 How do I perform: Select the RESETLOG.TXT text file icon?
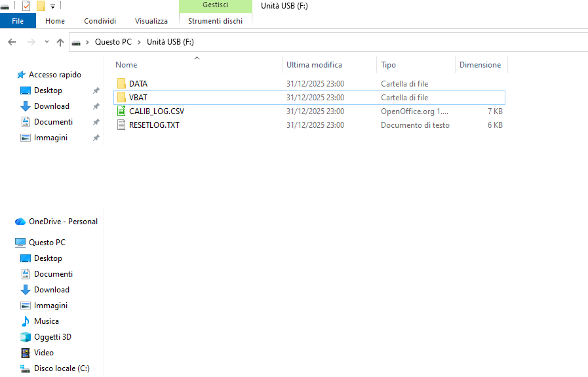pos(121,125)
